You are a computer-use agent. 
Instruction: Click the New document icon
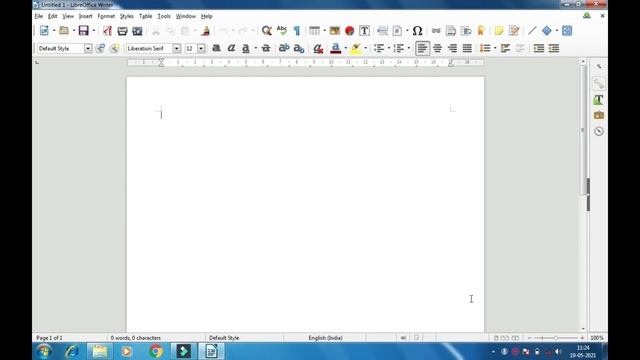[44, 31]
